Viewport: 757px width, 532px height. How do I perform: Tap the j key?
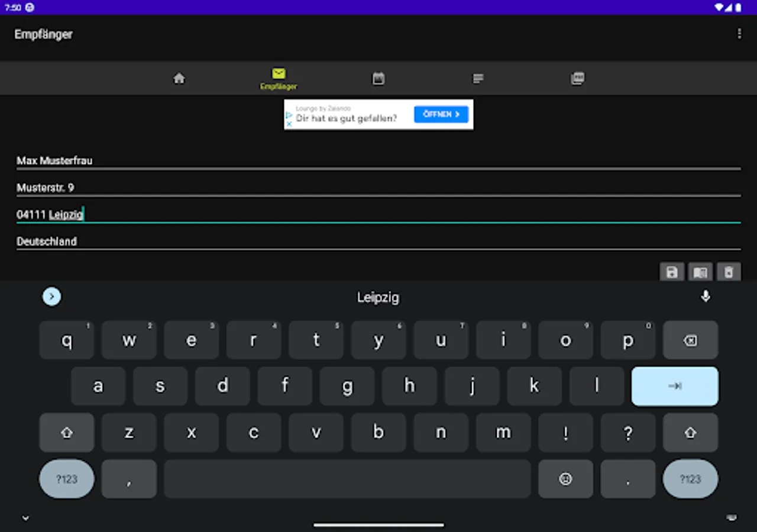[x=472, y=386]
